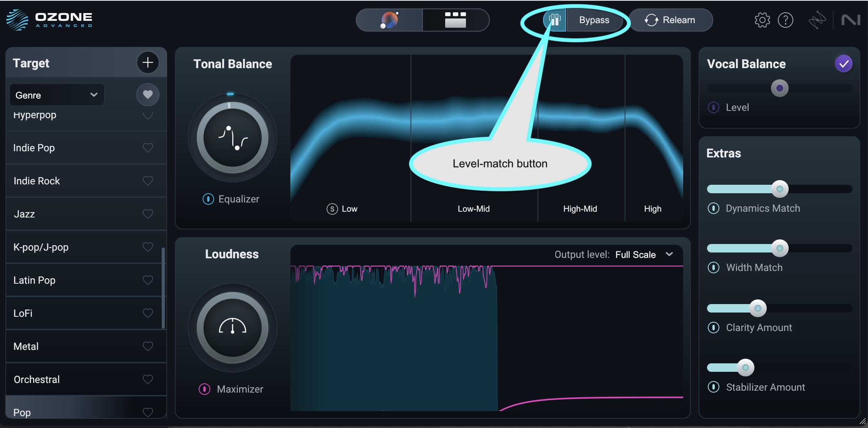Open the help question mark icon
The image size is (868, 428).
click(x=786, y=20)
